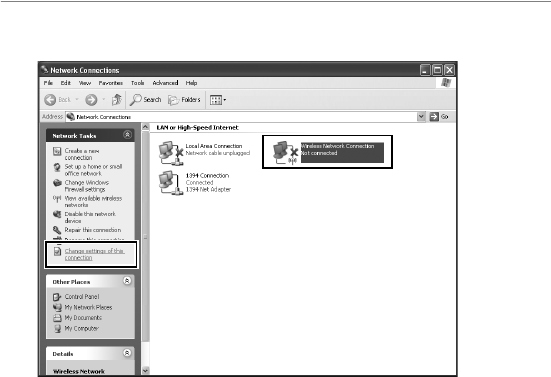
Task: Expand the Address bar dropdown
Action: tap(421, 117)
